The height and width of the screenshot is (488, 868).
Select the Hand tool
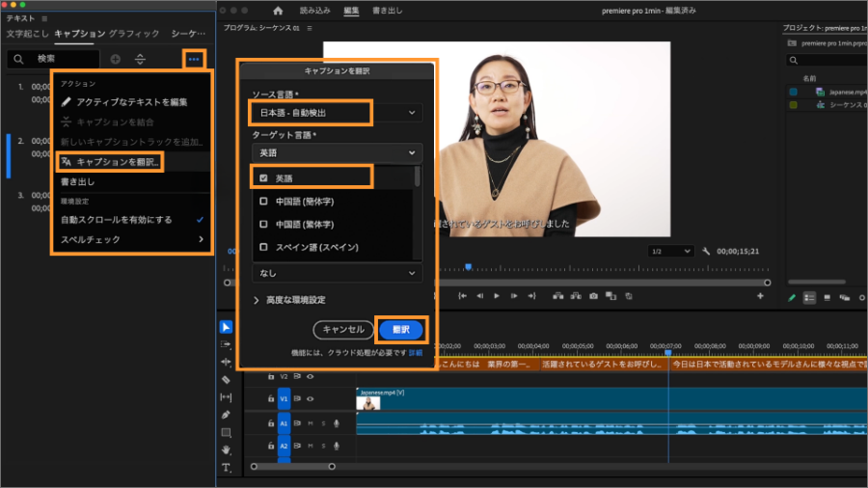pyautogui.click(x=226, y=449)
